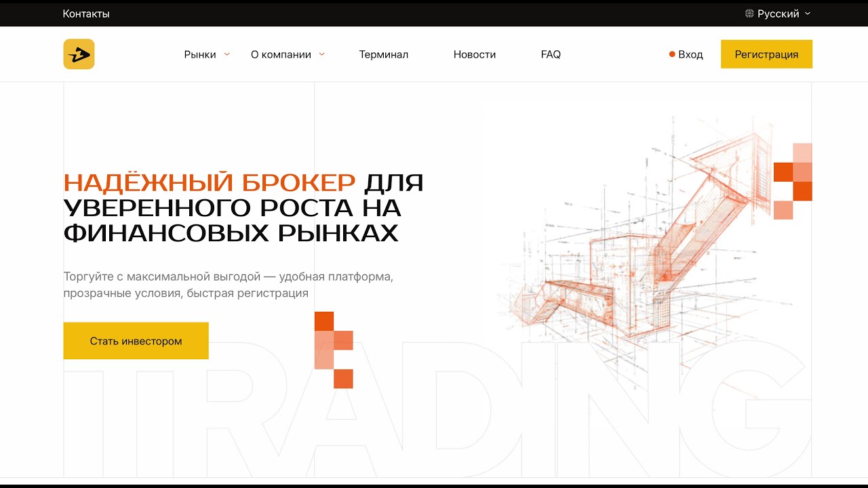Image resolution: width=868 pixels, height=488 pixels.
Task: Open the Рынки menu item
Action: 200,55
